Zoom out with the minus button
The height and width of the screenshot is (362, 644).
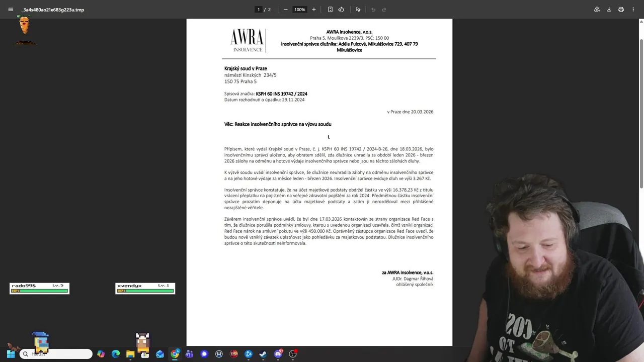coord(285,10)
